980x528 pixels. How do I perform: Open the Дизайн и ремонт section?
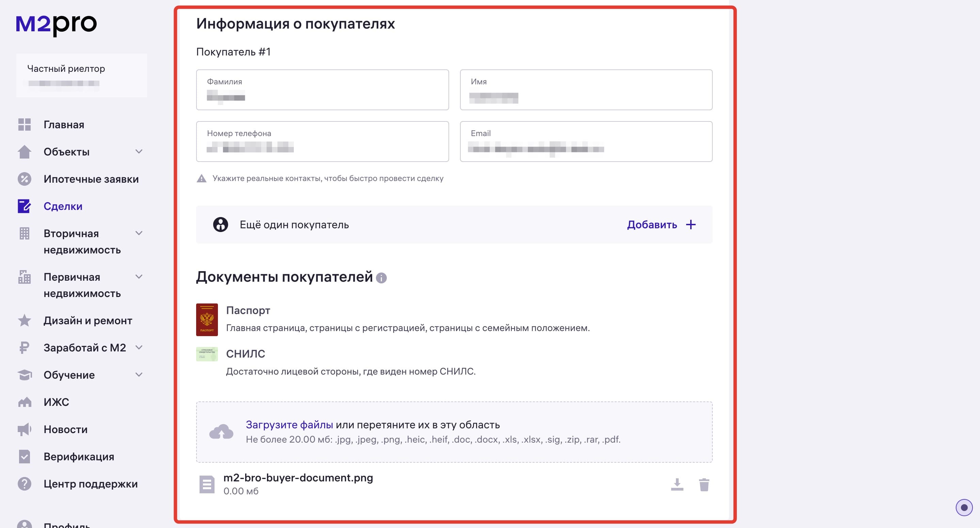88,320
